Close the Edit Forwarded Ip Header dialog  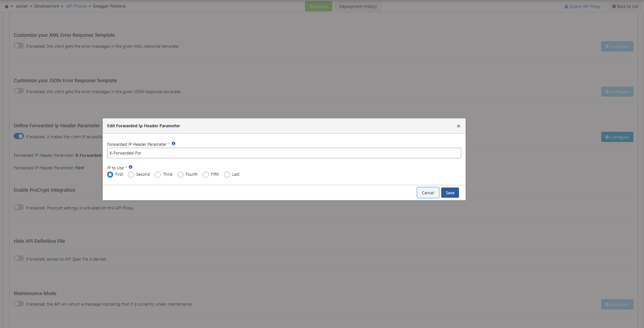click(x=458, y=126)
